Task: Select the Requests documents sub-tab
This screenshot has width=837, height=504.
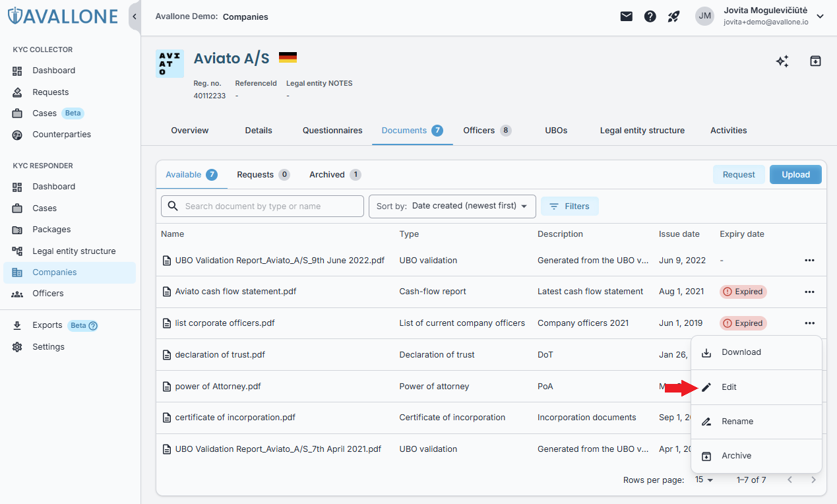Action: (x=263, y=175)
